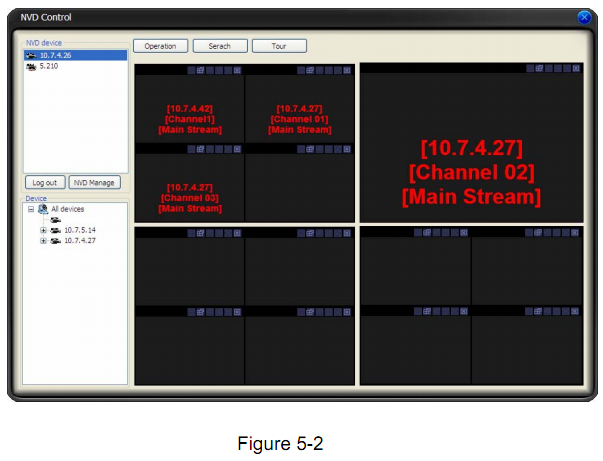Expand the 10.7.5.14 device node
The width and height of the screenshot is (603, 461).
click(x=43, y=230)
